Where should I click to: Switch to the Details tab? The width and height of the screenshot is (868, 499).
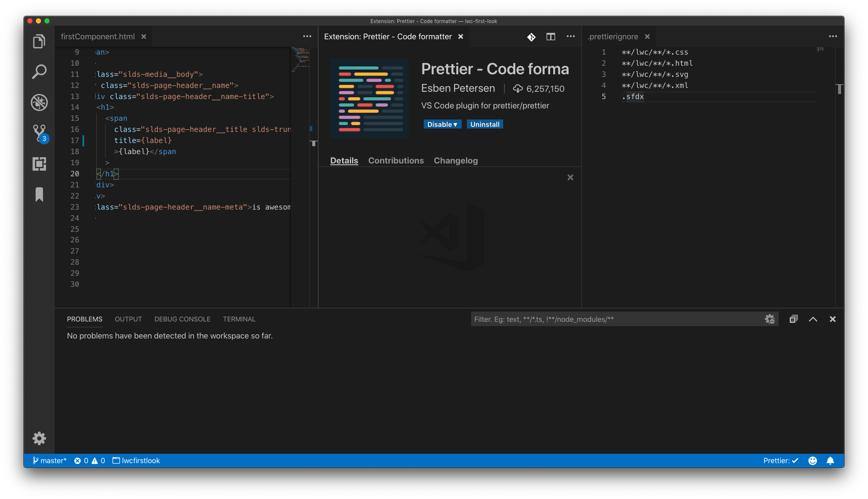click(344, 160)
